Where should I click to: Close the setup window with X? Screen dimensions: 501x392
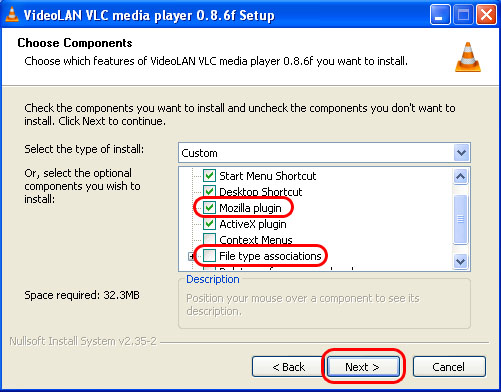(x=486, y=15)
